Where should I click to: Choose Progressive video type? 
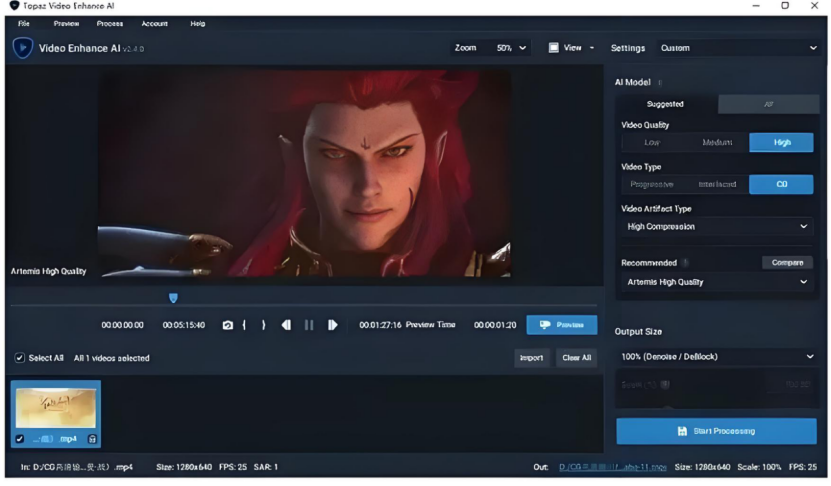pyautogui.click(x=652, y=184)
